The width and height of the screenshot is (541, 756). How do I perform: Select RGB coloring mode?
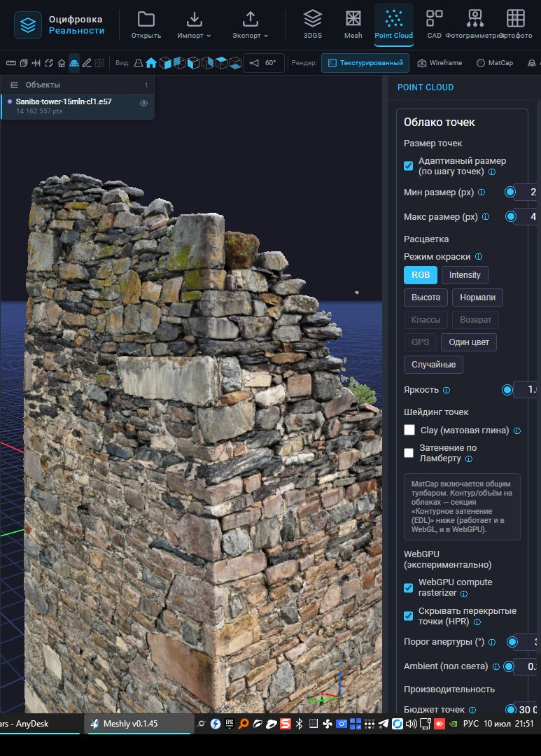pyautogui.click(x=421, y=275)
